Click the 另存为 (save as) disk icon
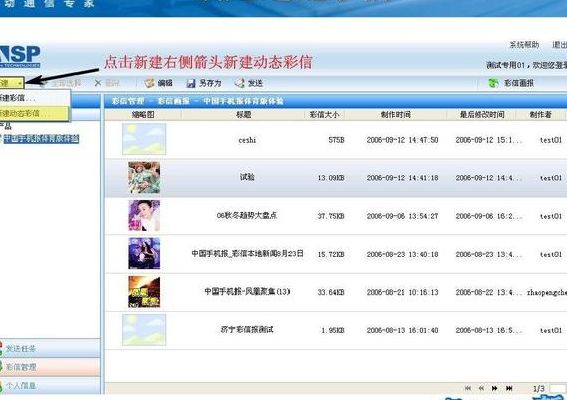567x400 pixels. click(191, 84)
